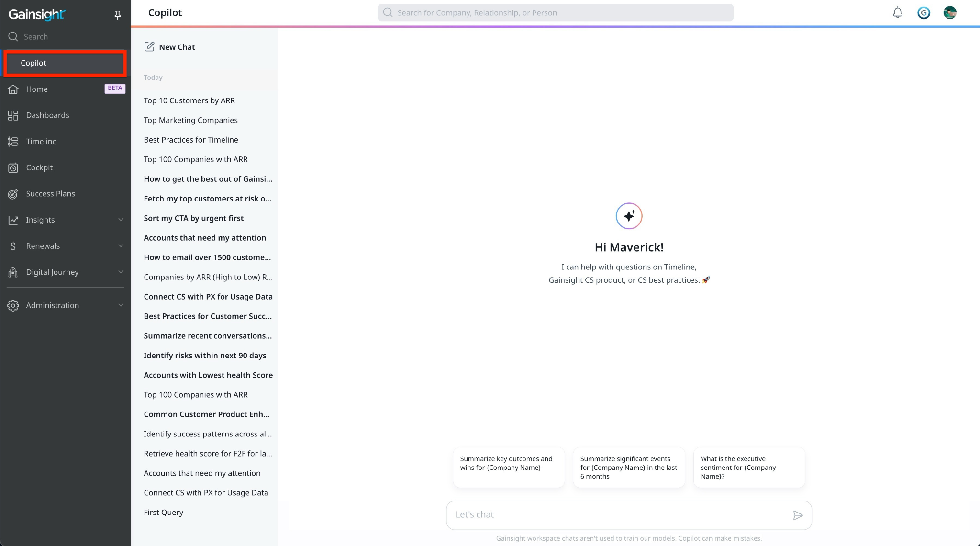The height and width of the screenshot is (546, 980).
Task: Open chat 'Identify success patterns across al...'
Action: 208,434
